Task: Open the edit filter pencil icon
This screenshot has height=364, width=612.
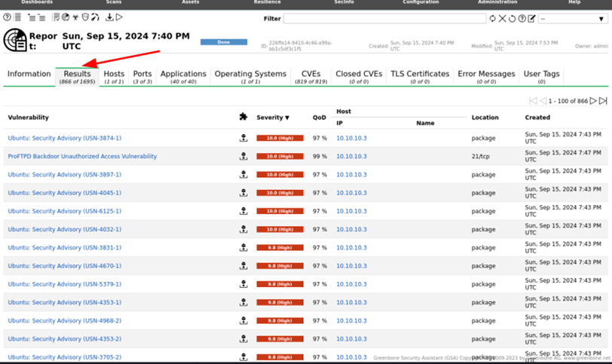Action: click(x=531, y=18)
